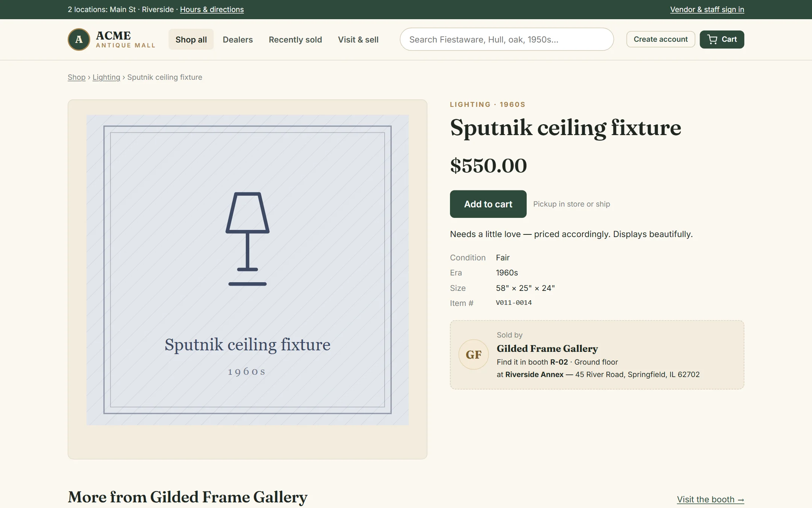Click the Needs a little love description
Screen dimensions: 812x508
571,234
